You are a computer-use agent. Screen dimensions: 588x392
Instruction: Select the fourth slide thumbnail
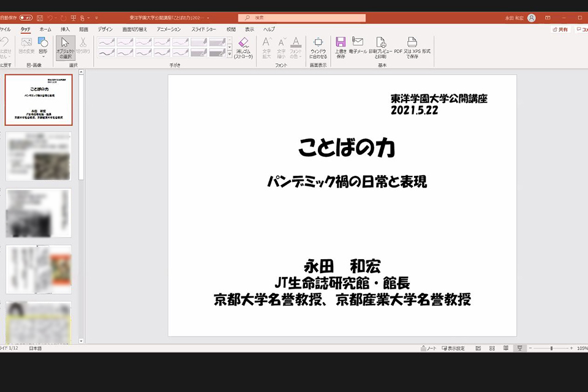coord(39,269)
